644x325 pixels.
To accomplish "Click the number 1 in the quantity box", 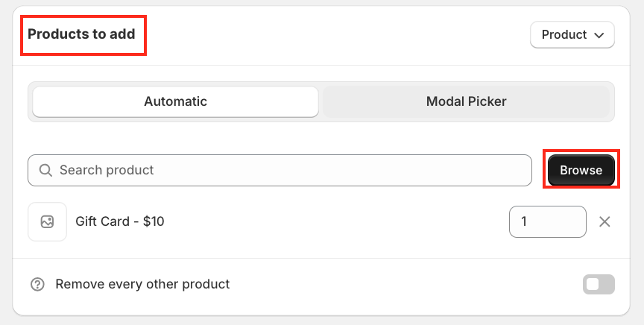I will pyautogui.click(x=524, y=222).
